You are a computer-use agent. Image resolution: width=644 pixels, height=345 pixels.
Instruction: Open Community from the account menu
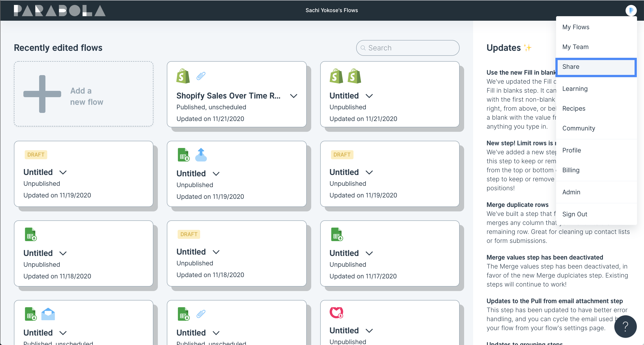click(596, 128)
